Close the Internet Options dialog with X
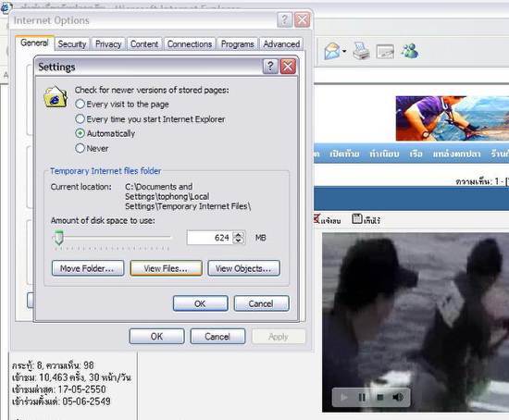 pyautogui.click(x=303, y=20)
